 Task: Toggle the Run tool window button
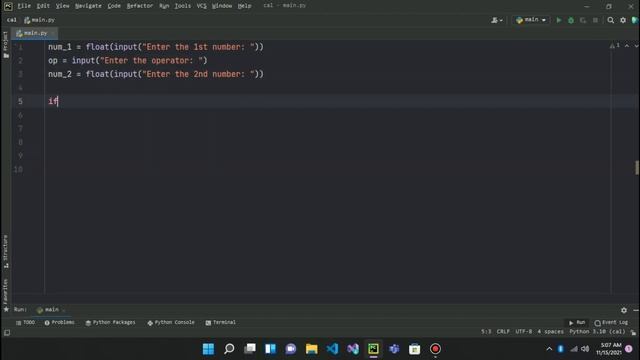[577, 322]
